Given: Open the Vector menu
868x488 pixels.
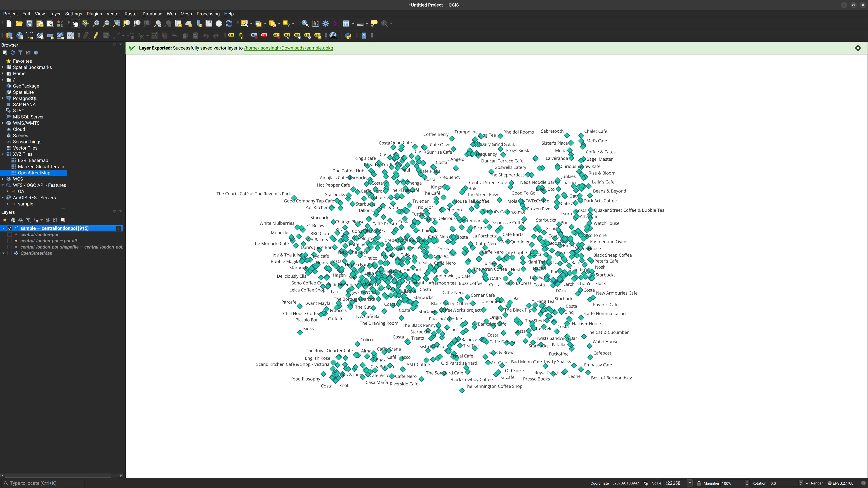Looking at the screenshot, I should tap(113, 14).
